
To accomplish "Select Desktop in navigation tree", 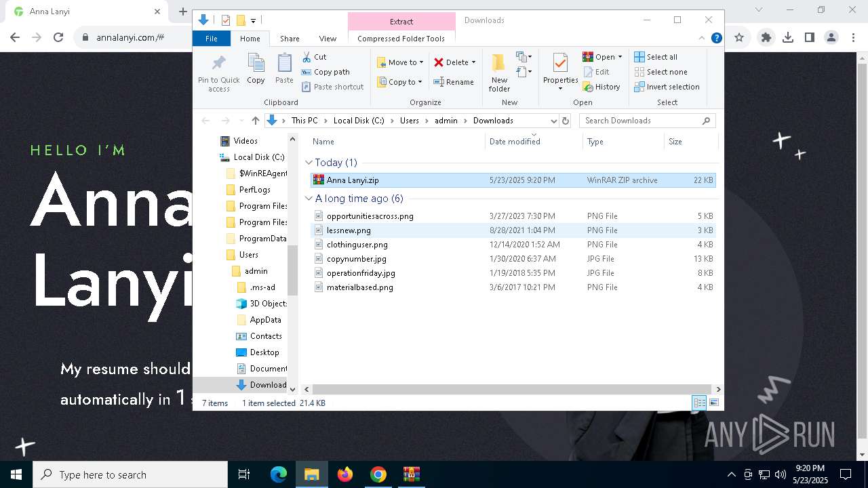I will tap(264, 352).
